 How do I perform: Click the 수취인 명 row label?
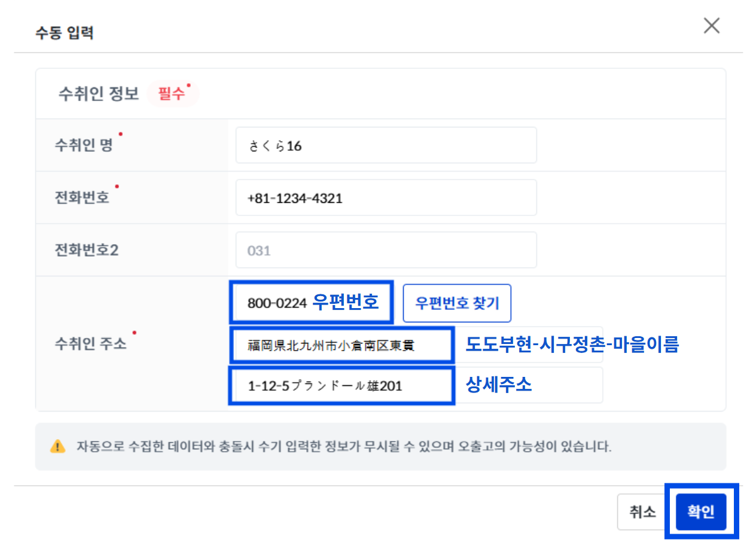click(x=84, y=145)
